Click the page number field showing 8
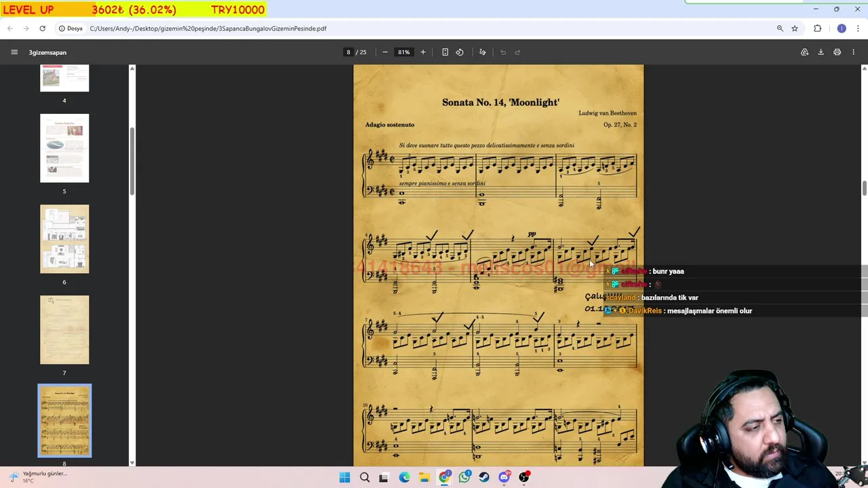The height and width of the screenshot is (488, 868). pos(349,52)
